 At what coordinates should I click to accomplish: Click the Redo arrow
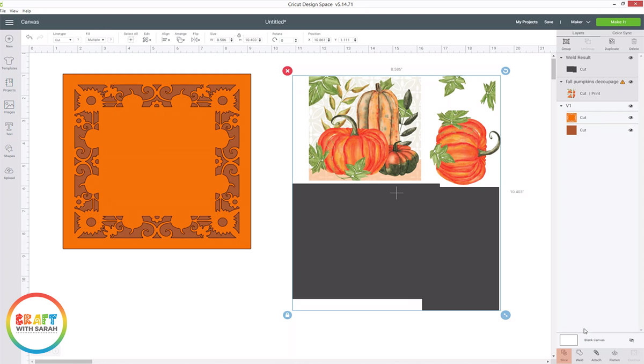pos(40,37)
